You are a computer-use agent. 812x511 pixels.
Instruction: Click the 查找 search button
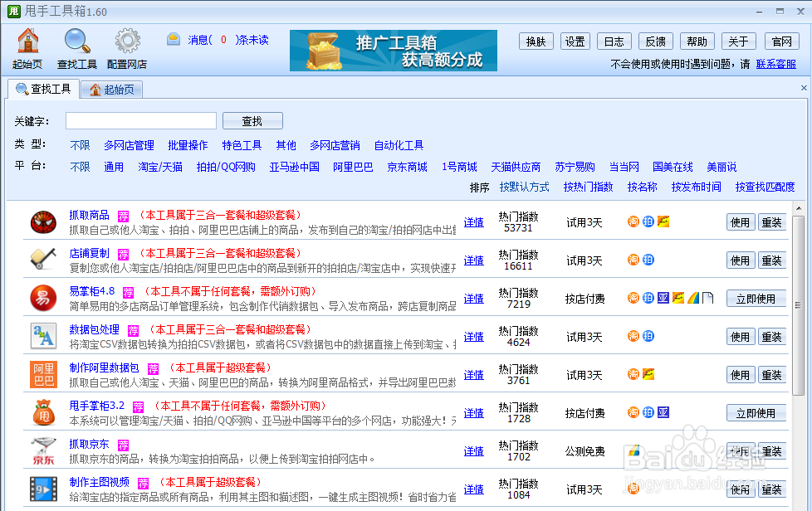click(x=252, y=120)
